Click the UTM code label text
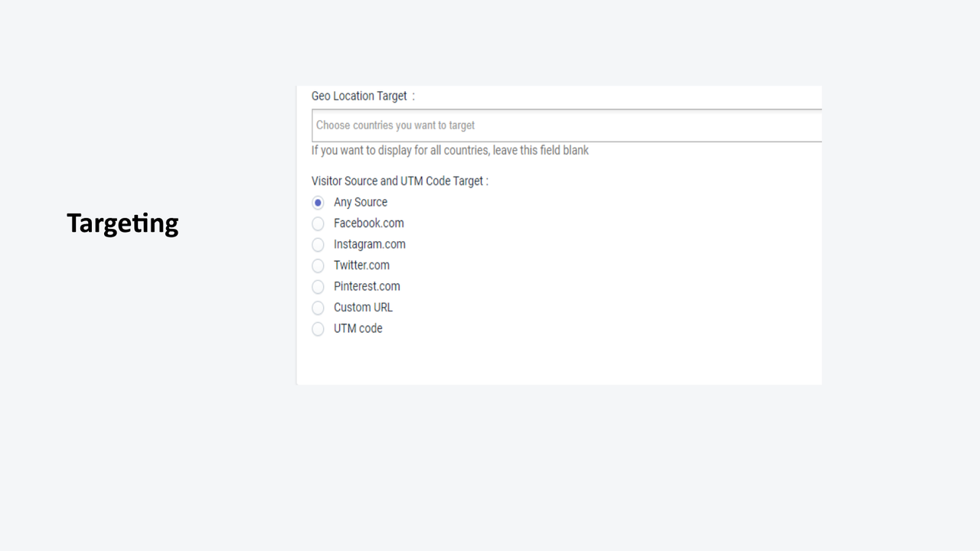 pyautogui.click(x=358, y=328)
